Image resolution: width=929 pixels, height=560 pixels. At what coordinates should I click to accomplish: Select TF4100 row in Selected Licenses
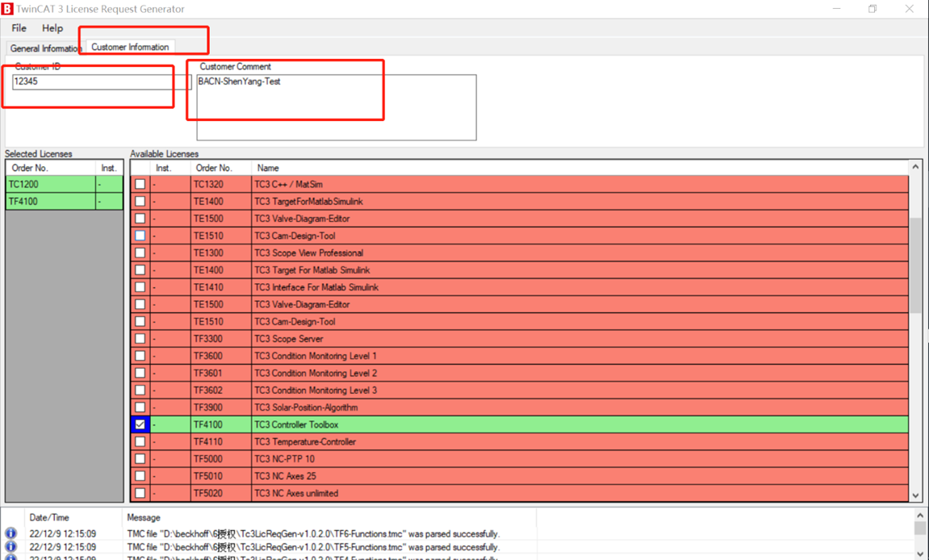pyautogui.click(x=65, y=202)
